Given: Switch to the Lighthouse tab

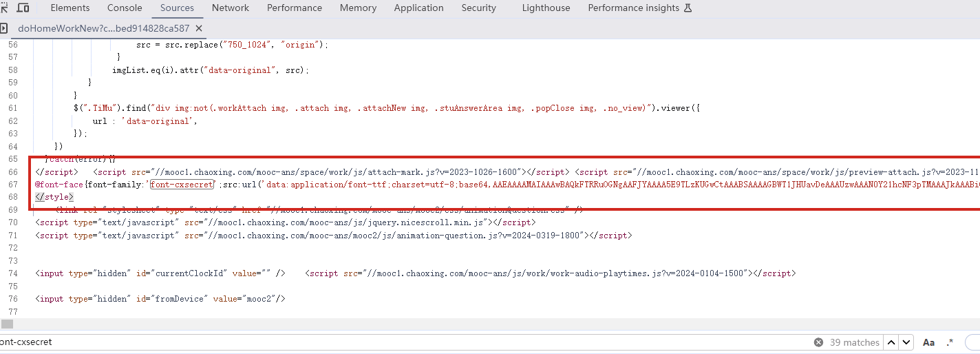Looking at the screenshot, I should [x=546, y=8].
